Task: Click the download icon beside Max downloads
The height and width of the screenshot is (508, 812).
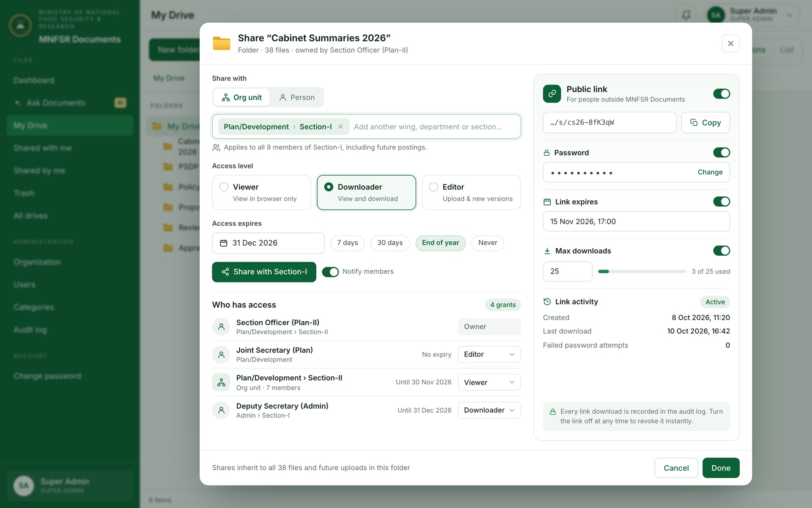Action: click(x=547, y=251)
